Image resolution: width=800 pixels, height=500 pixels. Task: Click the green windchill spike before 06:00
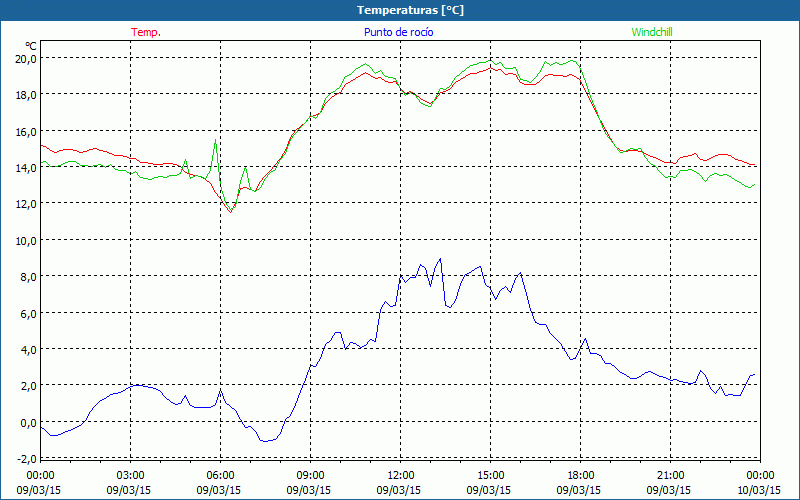215,140
